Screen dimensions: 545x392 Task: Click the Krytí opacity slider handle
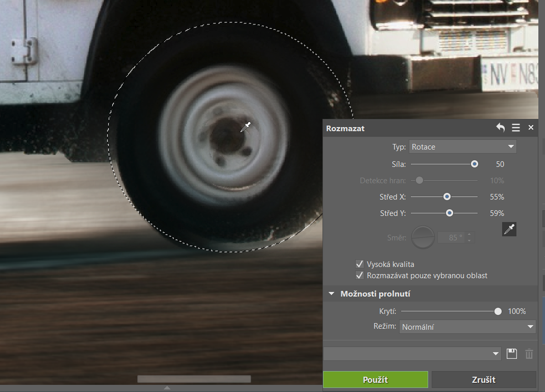pos(498,311)
